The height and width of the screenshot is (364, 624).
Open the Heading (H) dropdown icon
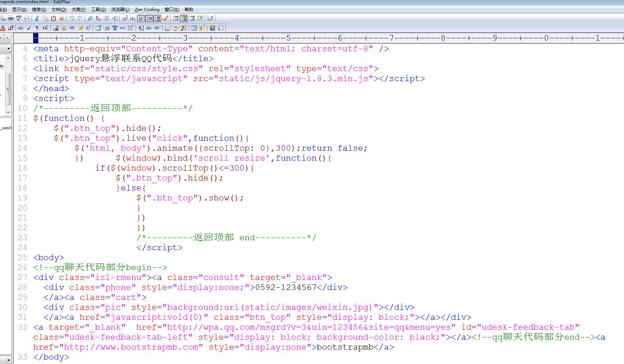[x=45, y=28]
